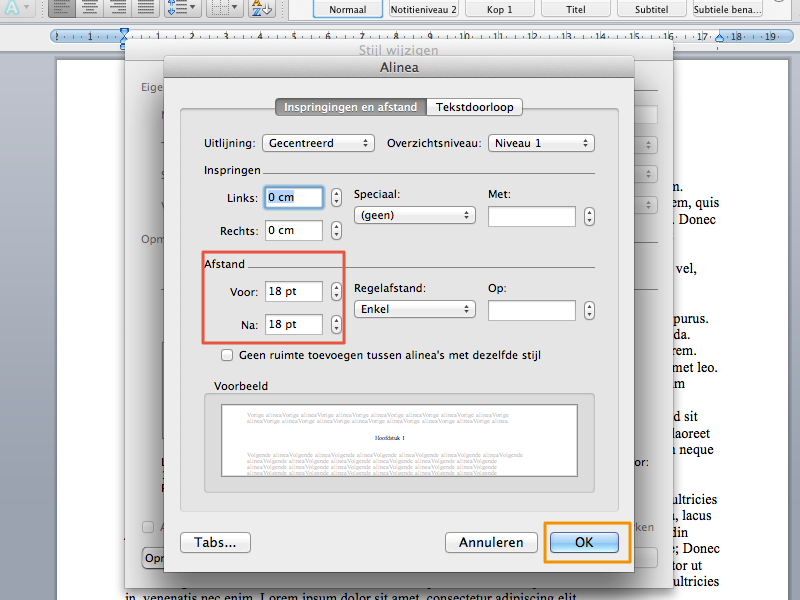Image resolution: width=800 pixels, height=600 pixels.
Task: Open Overzichtsniveau dropdown showing Niveau 1
Action: (541, 143)
